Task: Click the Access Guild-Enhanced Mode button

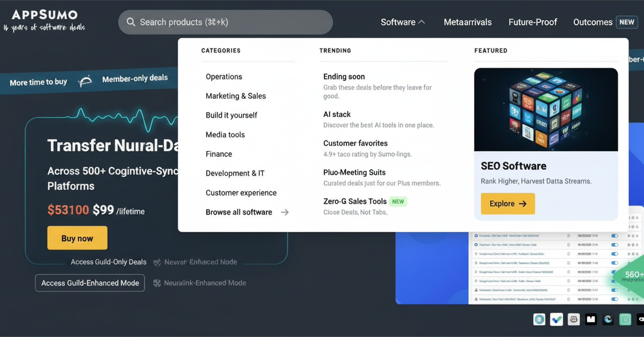Action: click(x=90, y=283)
